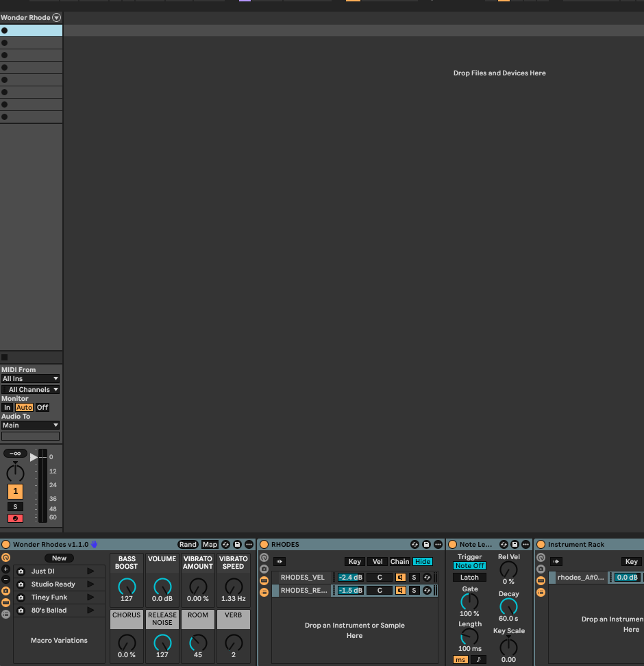The image size is (644, 666).
Task: Click RHODES_VEL volume field -2.4 dB
Action: tap(351, 577)
